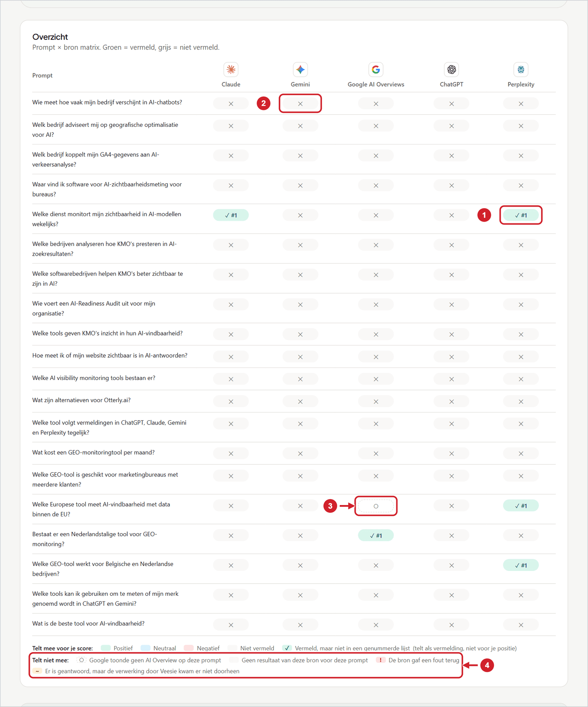The image size is (588, 707).
Task: Click Gemini's X cell for AI-chatbots prompt
Action: [300, 104]
